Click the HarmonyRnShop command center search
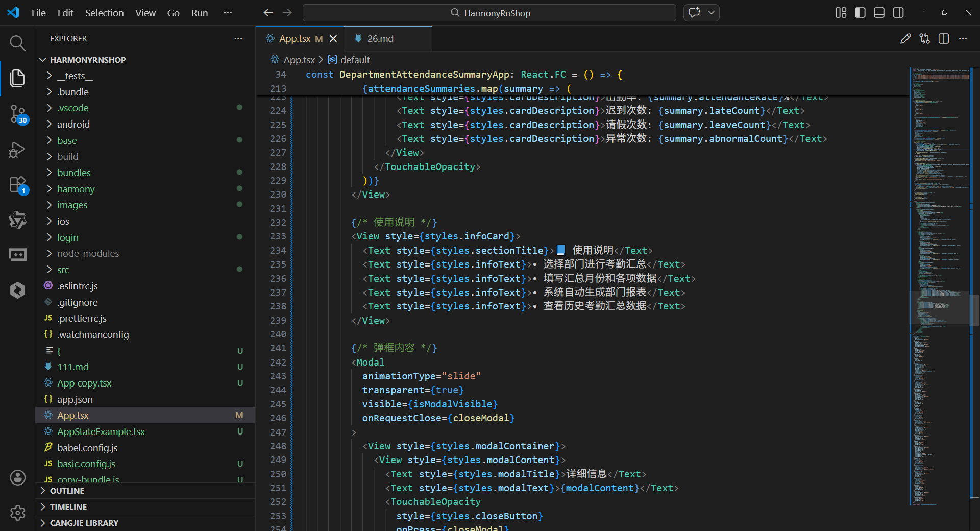The height and width of the screenshot is (531, 980). pos(489,13)
